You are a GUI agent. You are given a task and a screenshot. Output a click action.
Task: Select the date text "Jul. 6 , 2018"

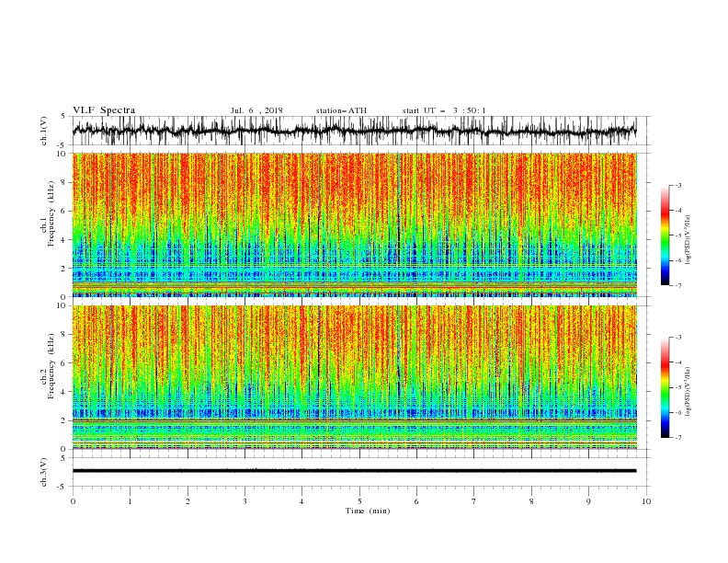pyautogui.click(x=256, y=110)
